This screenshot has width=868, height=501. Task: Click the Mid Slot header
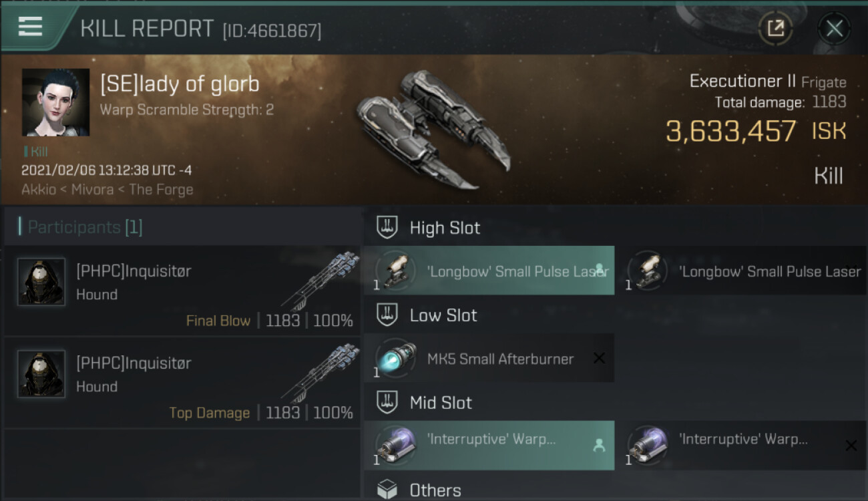(441, 403)
